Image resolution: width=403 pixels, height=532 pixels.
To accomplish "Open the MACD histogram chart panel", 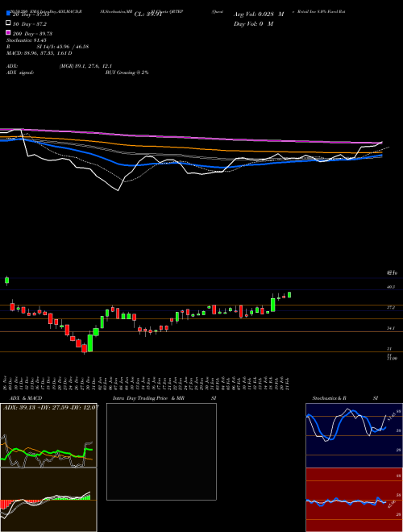I will tap(48, 500).
